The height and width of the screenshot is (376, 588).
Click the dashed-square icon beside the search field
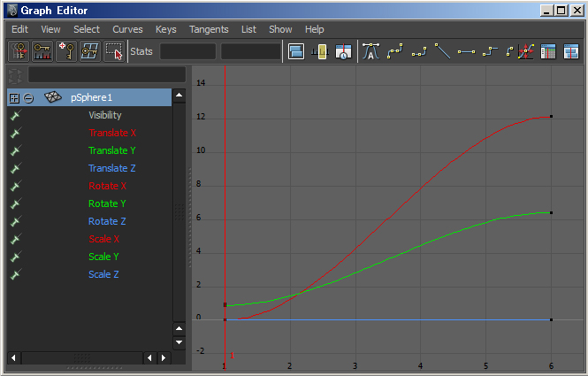tap(15, 75)
